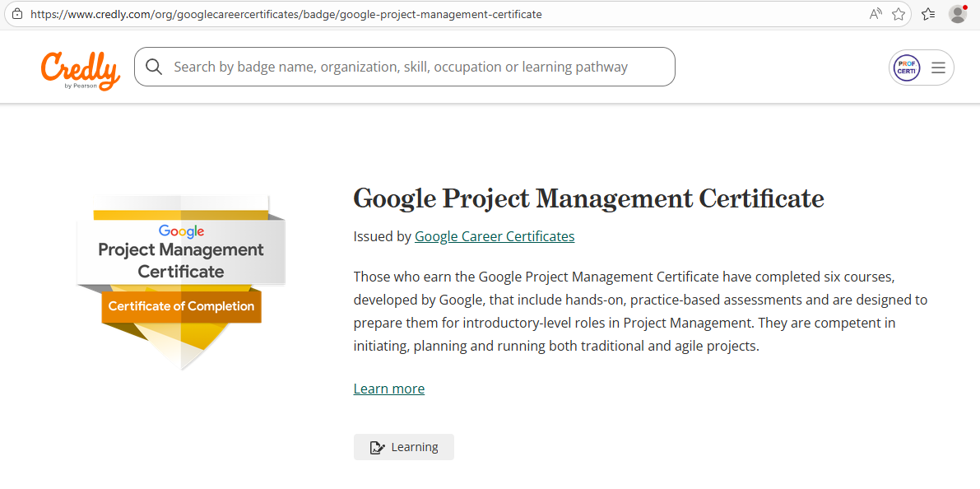The width and height of the screenshot is (980, 489).
Task: Focus the Credly badge search field
Action: 411,67
